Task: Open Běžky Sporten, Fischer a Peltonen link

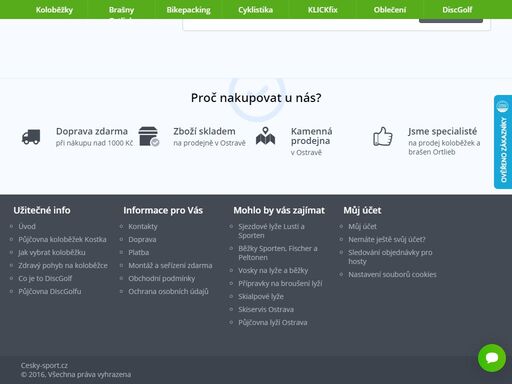Action: 278,253
